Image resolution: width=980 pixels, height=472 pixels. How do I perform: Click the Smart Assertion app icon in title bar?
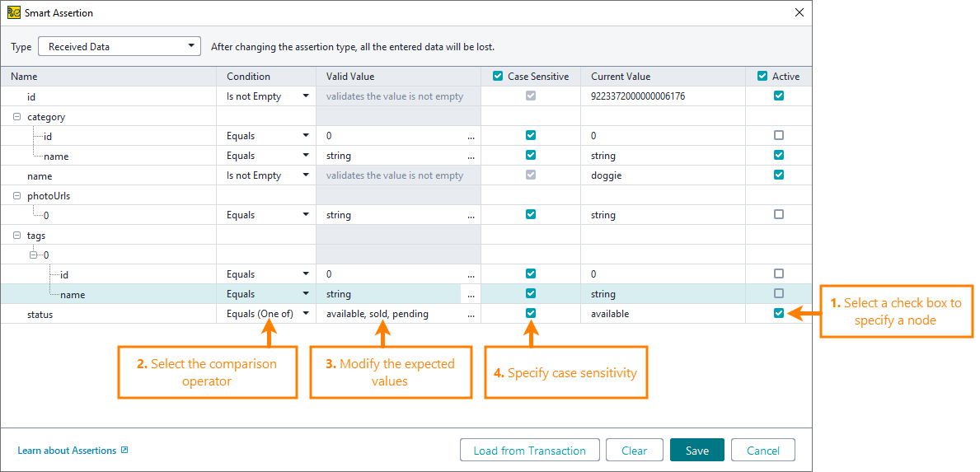(13, 12)
